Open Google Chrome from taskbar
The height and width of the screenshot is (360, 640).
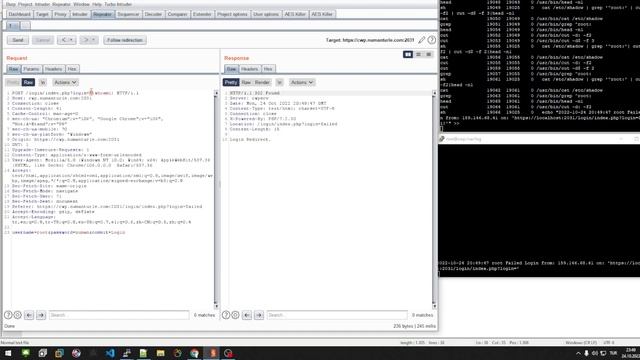pos(194,353)
